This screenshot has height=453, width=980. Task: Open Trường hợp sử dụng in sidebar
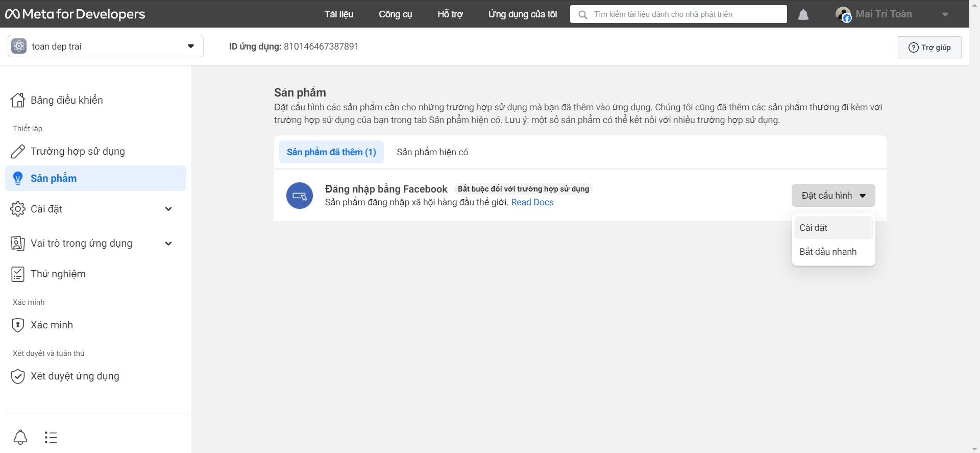tap(95, 151)
